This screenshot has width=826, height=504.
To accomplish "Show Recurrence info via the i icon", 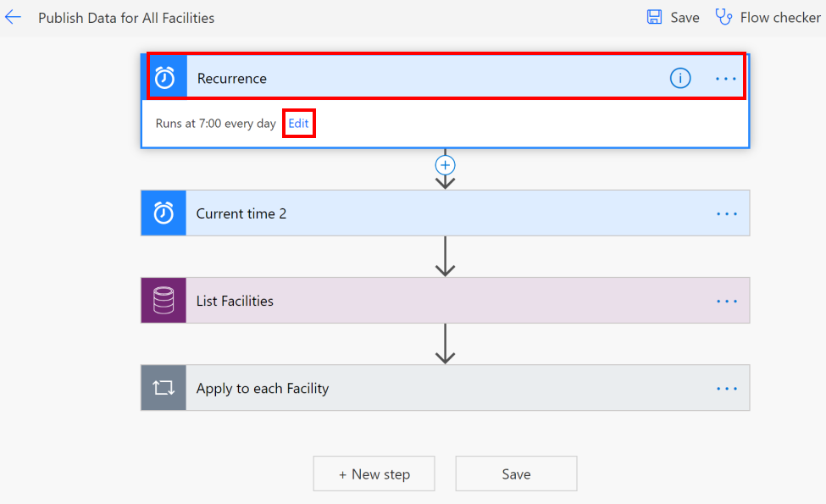I will pyautogui.click(x=680, y=79).
